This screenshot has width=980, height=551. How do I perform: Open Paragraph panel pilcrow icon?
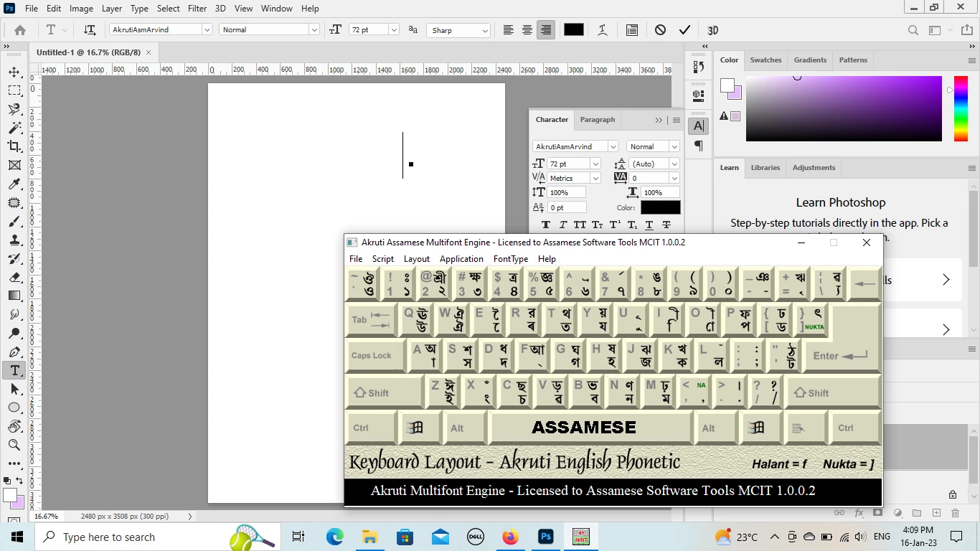(699, 146)
